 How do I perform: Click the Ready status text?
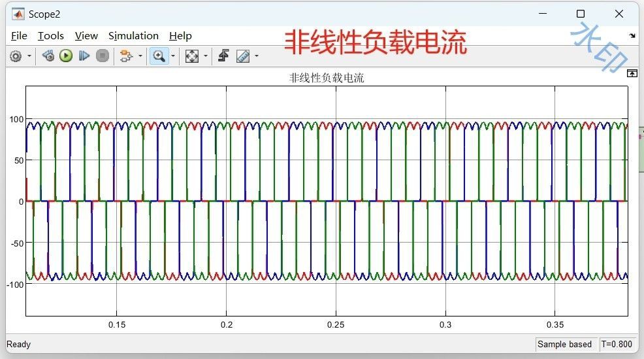pyautogui.click(x=18, y=344)
